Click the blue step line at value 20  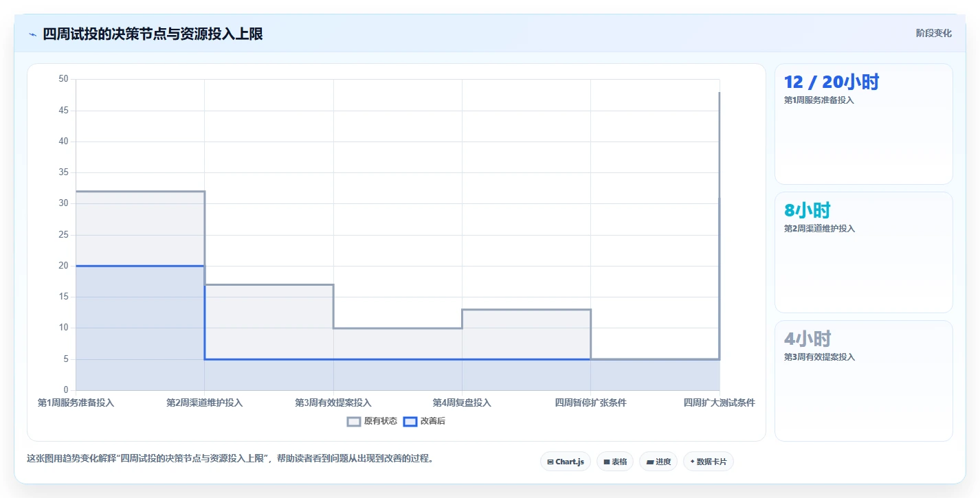point(140,266)
